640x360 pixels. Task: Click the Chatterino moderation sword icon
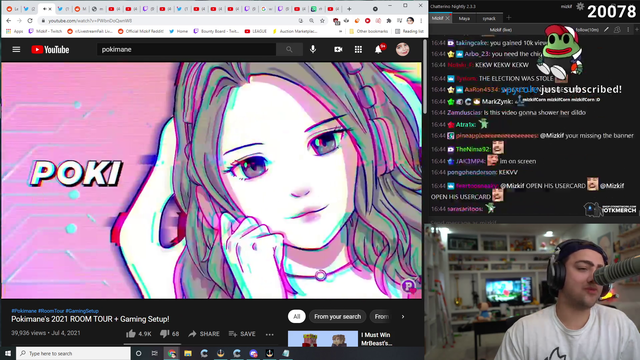[607, 29]
